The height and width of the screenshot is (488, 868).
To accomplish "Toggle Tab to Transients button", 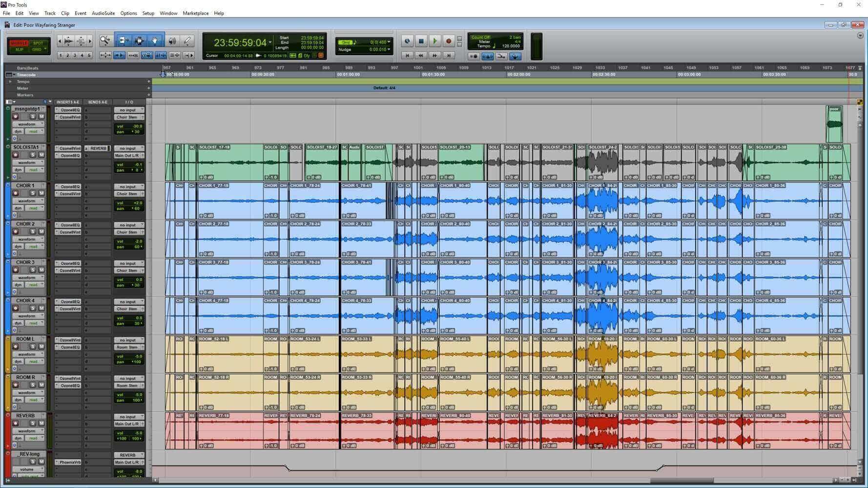I will (x=119, y=56).
